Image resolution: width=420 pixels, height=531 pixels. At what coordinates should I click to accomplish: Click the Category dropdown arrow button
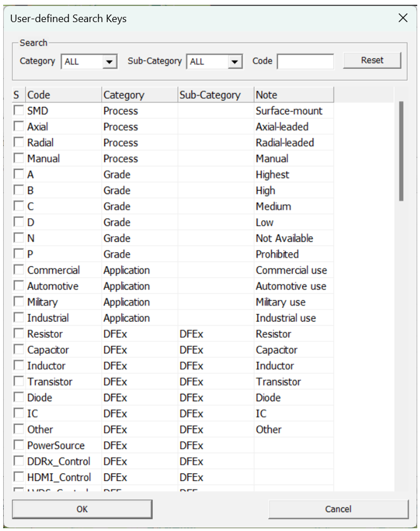(109, 62)
